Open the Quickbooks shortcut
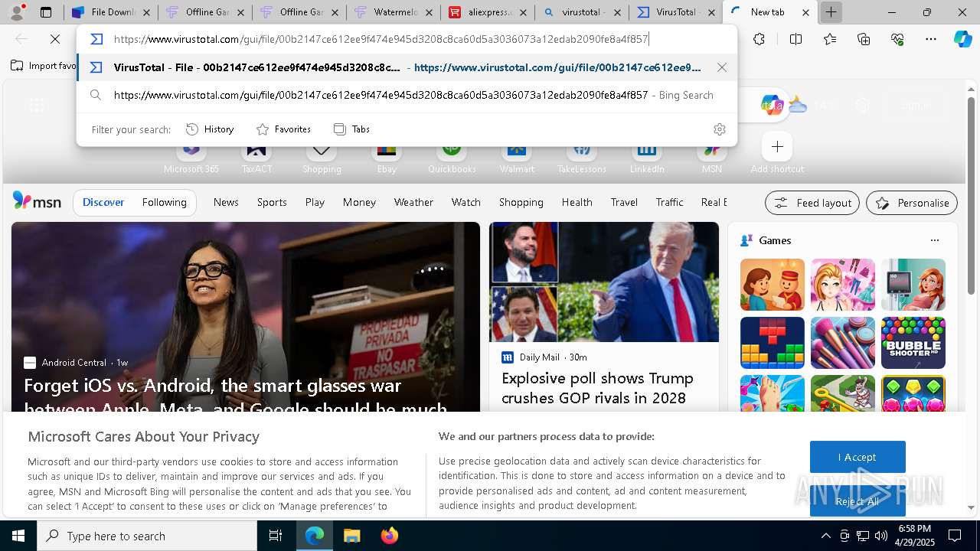Image resolution: width=980 pixels, height=551 pixels. [x=452, y=156]
